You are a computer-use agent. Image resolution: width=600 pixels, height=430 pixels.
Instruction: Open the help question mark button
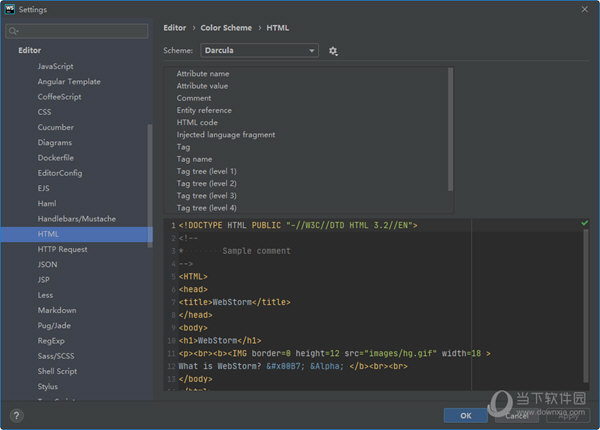16,415
